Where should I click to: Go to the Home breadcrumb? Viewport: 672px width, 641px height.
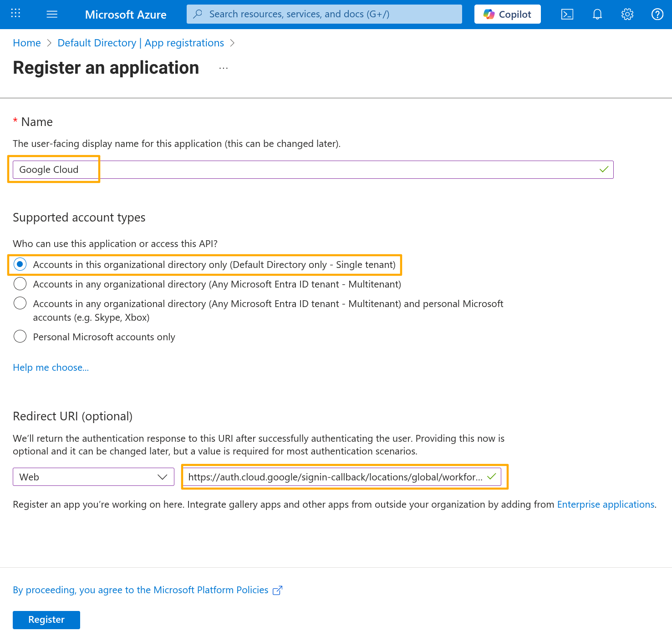pyautogui.click(x=27, y=43)
